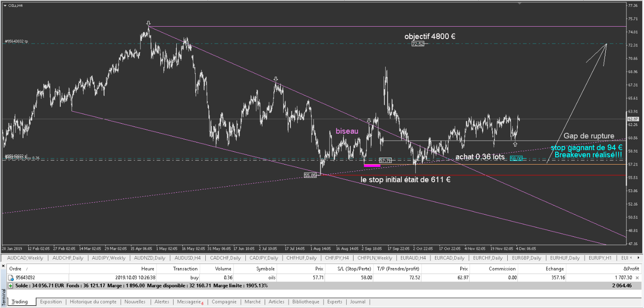Switch to the EURCHF,Daily chart tab
The image size is (644, 308).
pyautogui.click(x=488, y=258)
